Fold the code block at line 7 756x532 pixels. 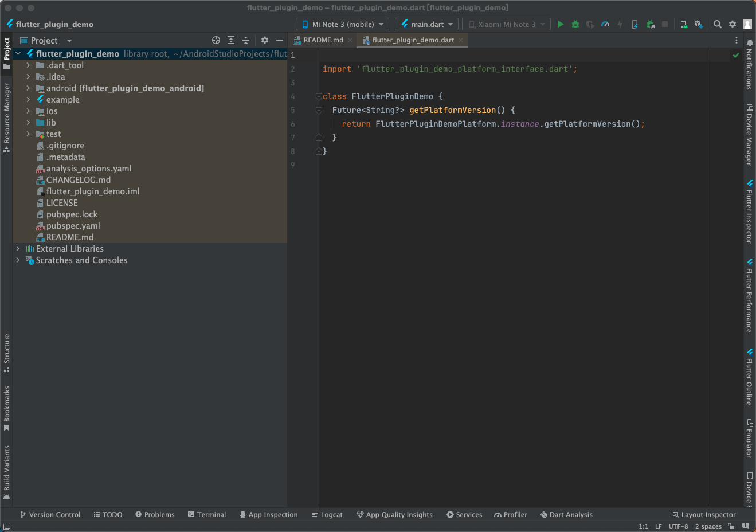[x=319, y=138]
